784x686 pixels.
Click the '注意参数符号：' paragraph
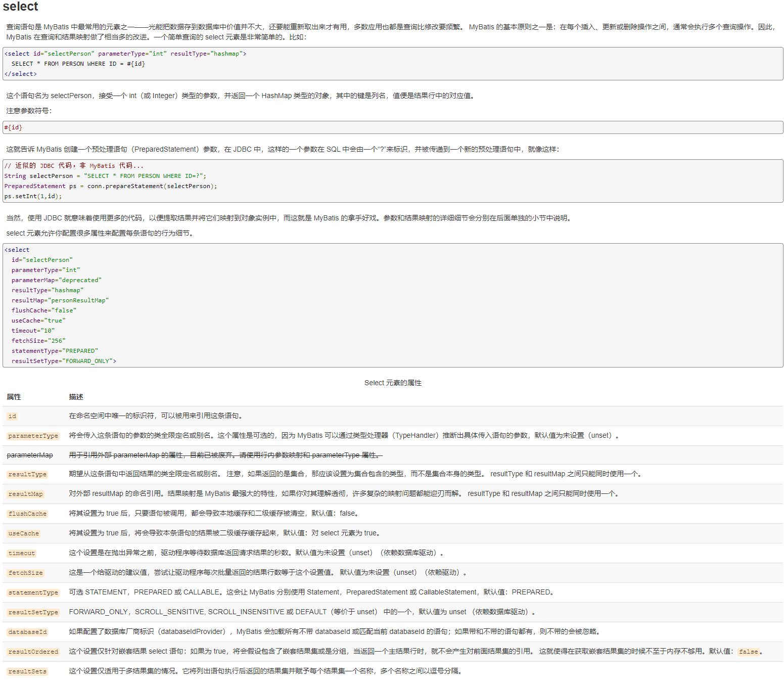point(29,111)
